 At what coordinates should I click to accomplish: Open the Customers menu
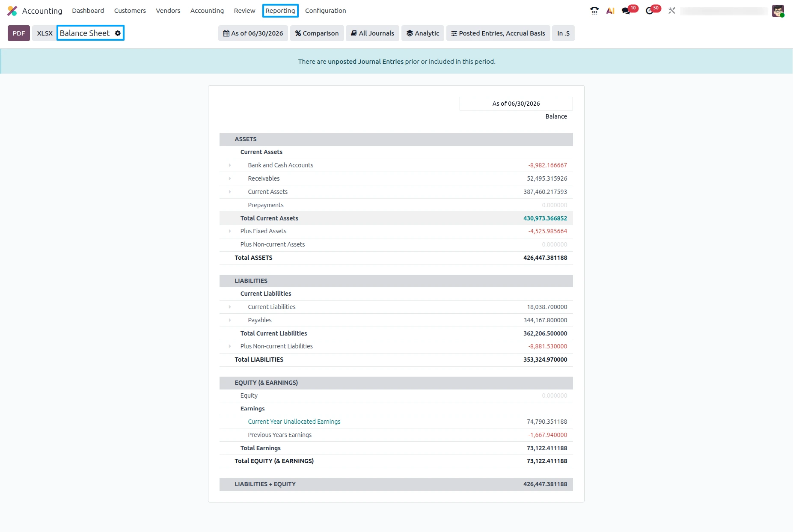130,11
